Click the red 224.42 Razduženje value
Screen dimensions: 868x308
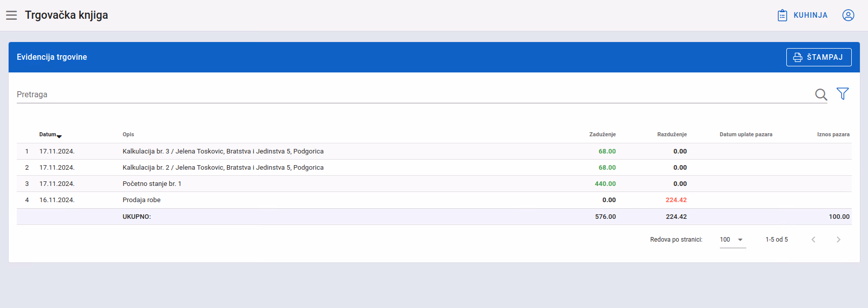pyautogui.click(x=676, y=200)
